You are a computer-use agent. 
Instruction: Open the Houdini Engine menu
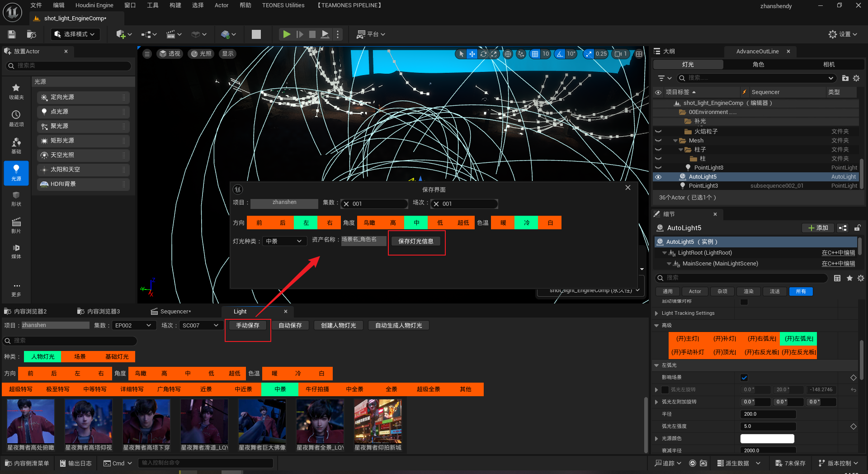click(94, 5)
